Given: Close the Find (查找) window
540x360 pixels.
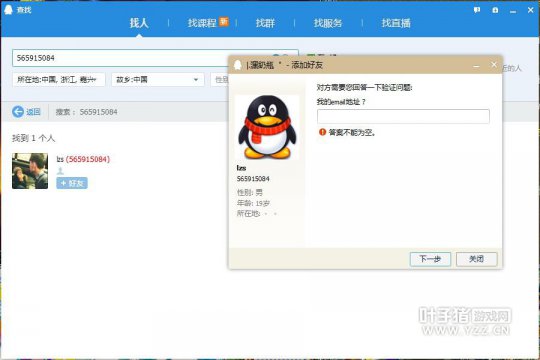Looking at the screenshot, I should pos(530,10).
